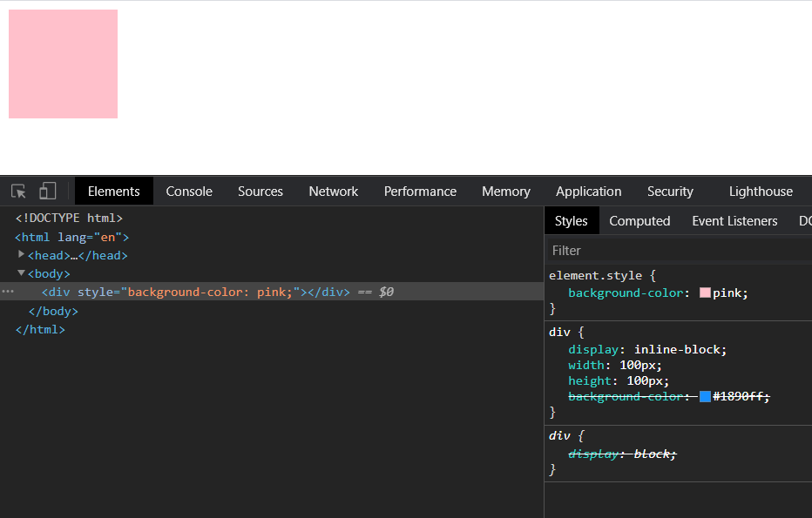The width and height of the screenshot is (812, 518).
Task: Switch to the Security tab
Action: coord(670,192)
